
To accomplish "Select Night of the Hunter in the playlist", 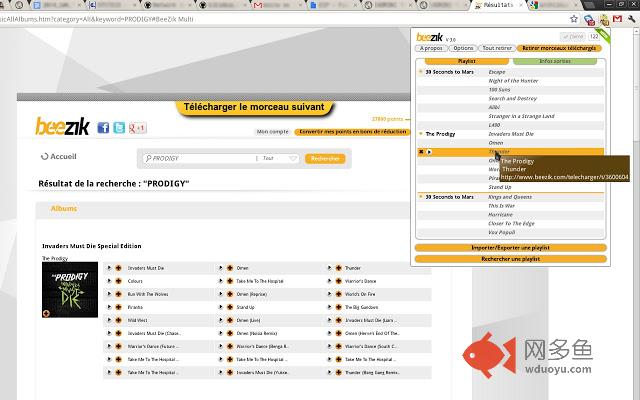I will coord(513,81).
